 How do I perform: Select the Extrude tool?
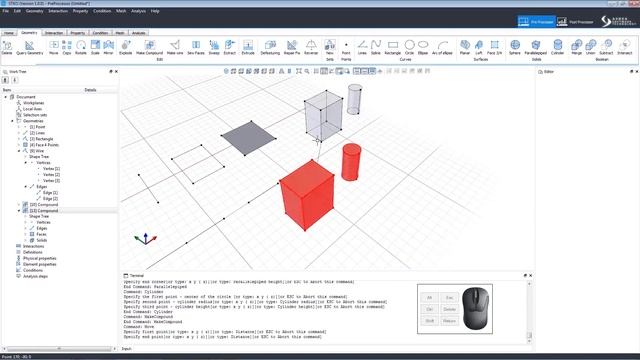coord(248,47)
